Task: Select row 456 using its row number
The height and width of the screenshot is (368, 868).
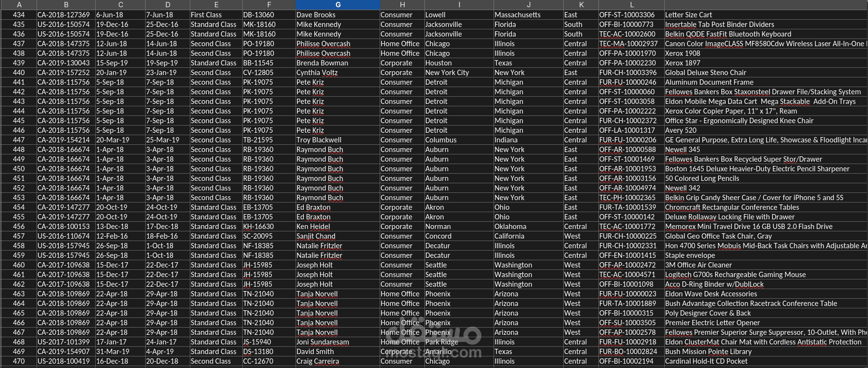Action: [x=19, y=227]
